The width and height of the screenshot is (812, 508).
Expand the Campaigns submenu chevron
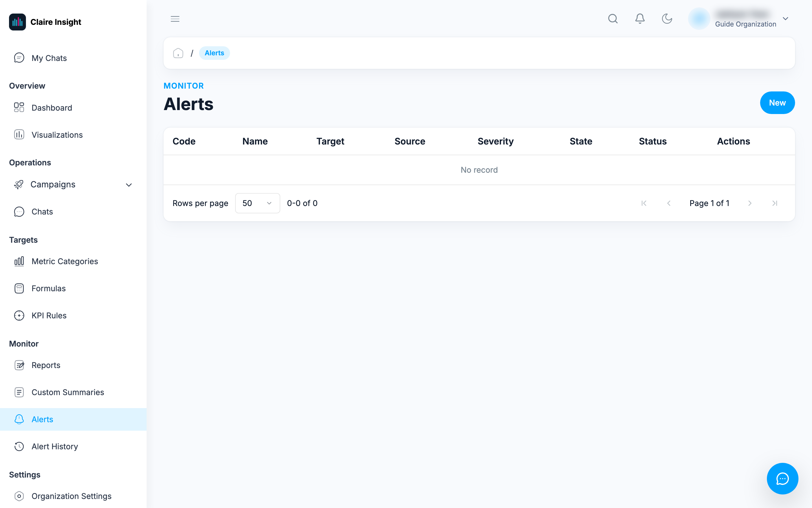click(x=129, y=185)
